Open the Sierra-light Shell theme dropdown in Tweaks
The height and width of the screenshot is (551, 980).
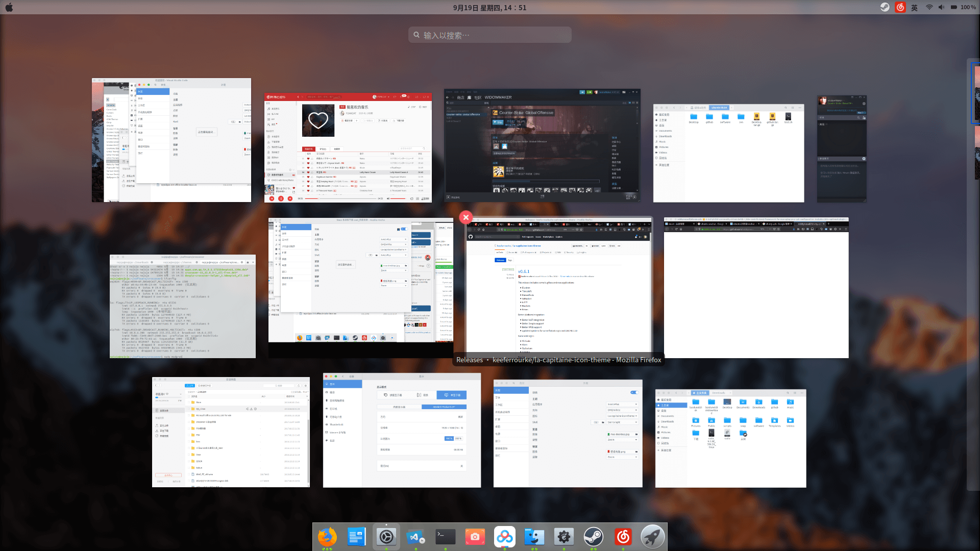(x=622, y=422)
